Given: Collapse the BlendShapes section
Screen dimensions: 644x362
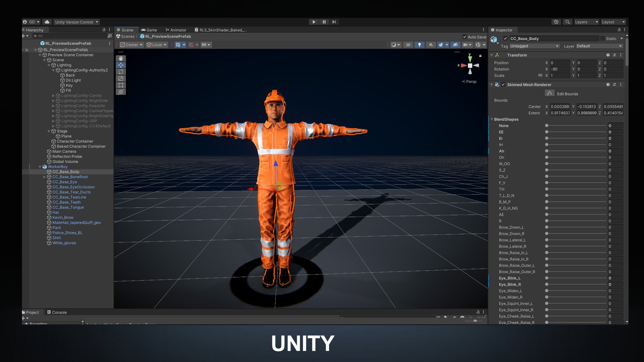Looking at the screenshot, I should (492, 119).
